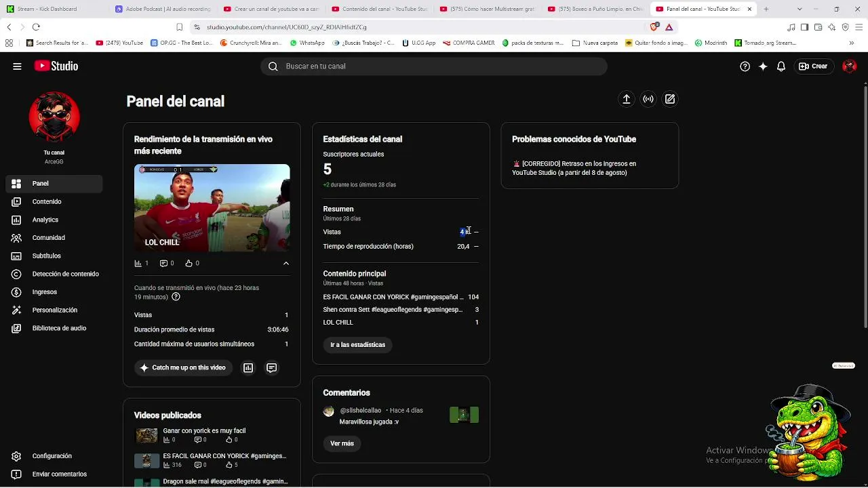Image resolution: width=868 pixels, height=488 pixels.
Task: Open the Nueva carpeta bookmarks folder
Action: tap(595, 43)
